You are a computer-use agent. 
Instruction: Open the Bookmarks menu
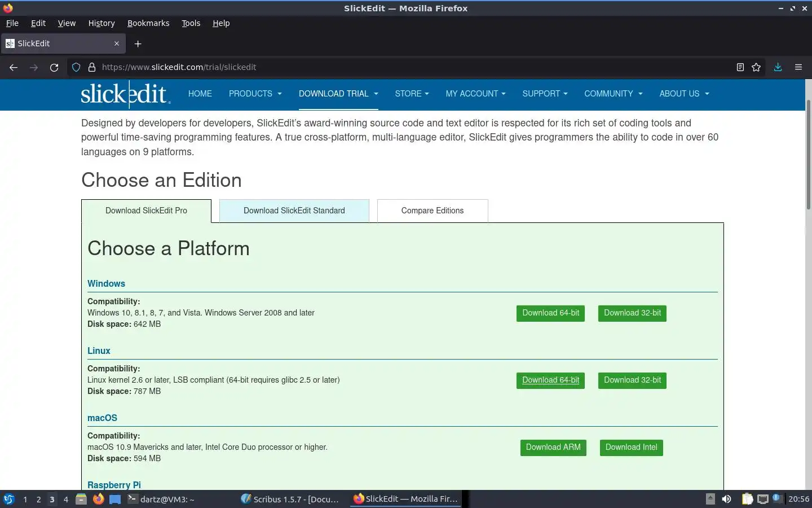148,23
